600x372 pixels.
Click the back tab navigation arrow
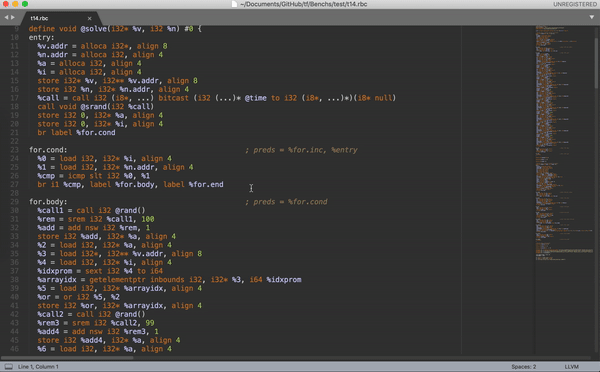(6, 17)
